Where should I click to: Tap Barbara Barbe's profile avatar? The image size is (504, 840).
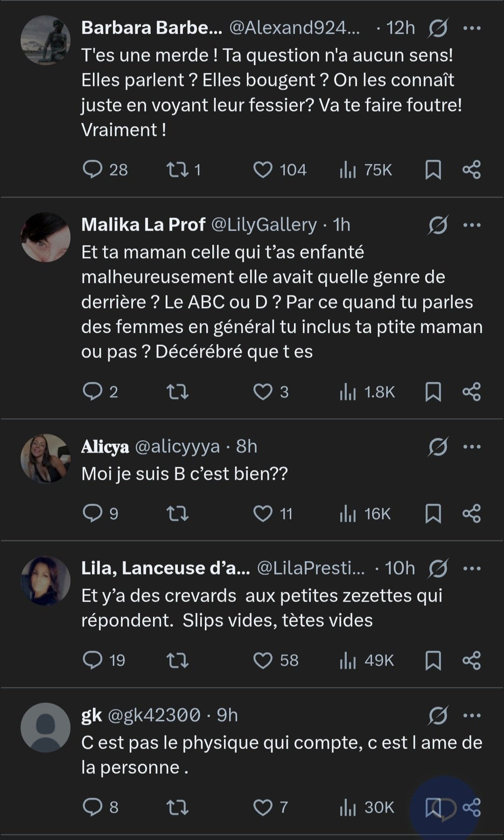point(45,40)
